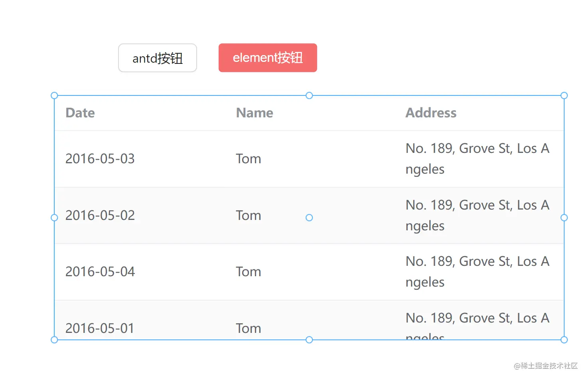The width and height of the screenshot is (588, 380).
Task: Click the Date column header
Action: point(80,113)
